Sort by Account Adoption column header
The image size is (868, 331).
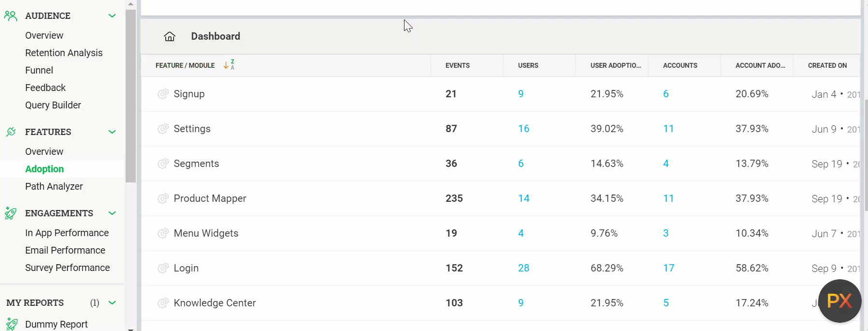(760, 65)
